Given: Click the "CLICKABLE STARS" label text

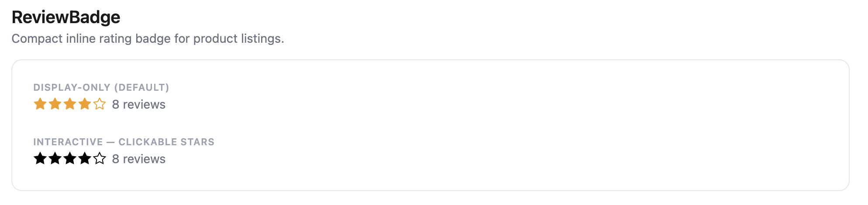Looking at the screenshot, I should coord(166,142).
